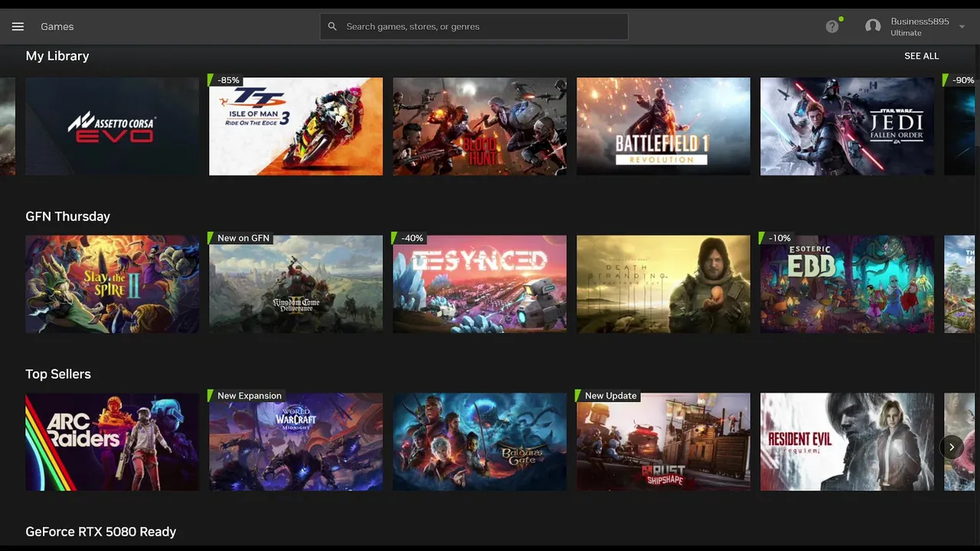Click the Business5895 username

click(x=920, y=21)
